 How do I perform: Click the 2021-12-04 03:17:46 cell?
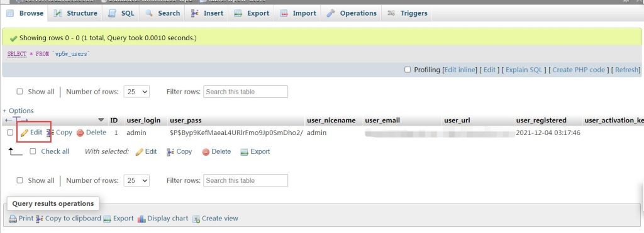click(x=548, y=133)
